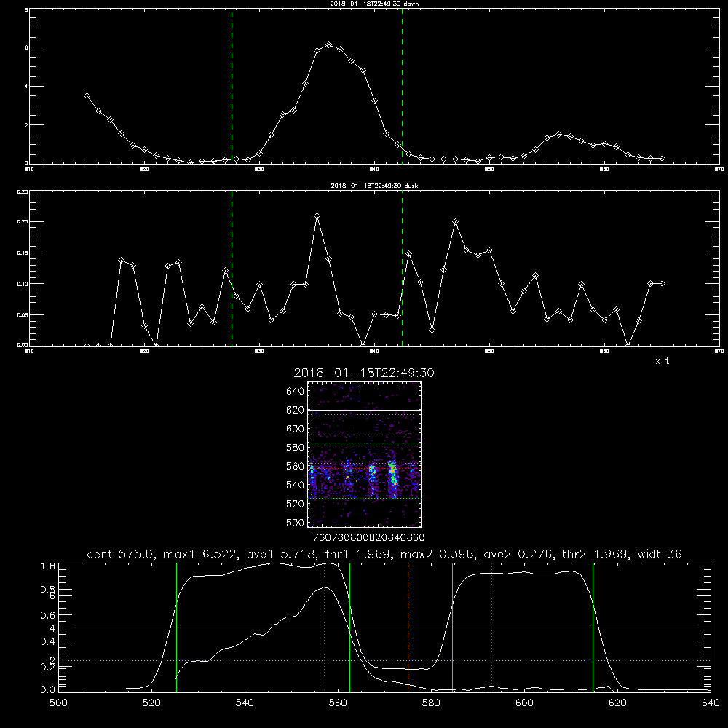The height and width of the screenshot is (728, 728).
Task: Click the secondary bump peak marker in dawn plot
Action: click(x=558, y=134)
